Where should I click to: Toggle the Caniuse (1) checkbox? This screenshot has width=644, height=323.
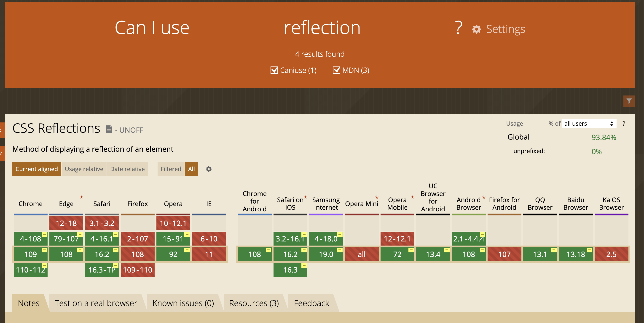pos(274,70)
